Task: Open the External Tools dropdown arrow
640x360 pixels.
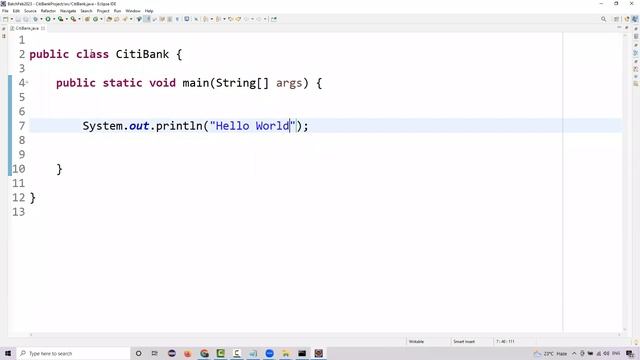Action: 79,19
